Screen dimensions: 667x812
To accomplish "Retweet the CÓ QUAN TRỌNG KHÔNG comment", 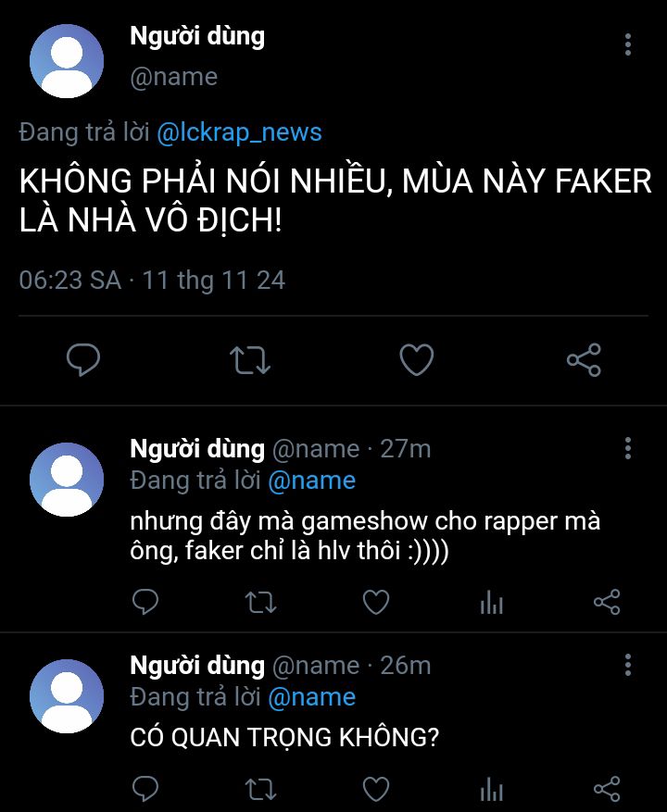I will pyautogui.click(x=260, y=789).
